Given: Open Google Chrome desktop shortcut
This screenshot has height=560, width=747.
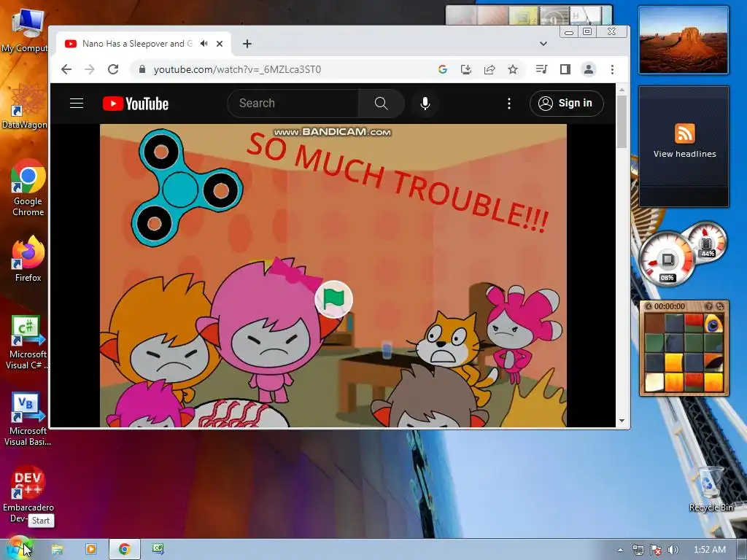Looking at the screenshot, I should (28, 188).
